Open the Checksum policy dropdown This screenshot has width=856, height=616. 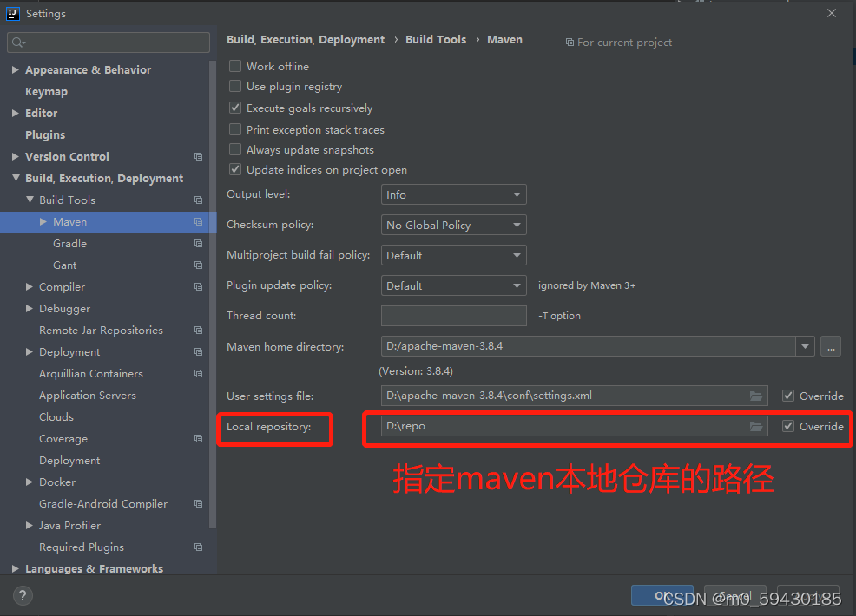click(454, 225)
